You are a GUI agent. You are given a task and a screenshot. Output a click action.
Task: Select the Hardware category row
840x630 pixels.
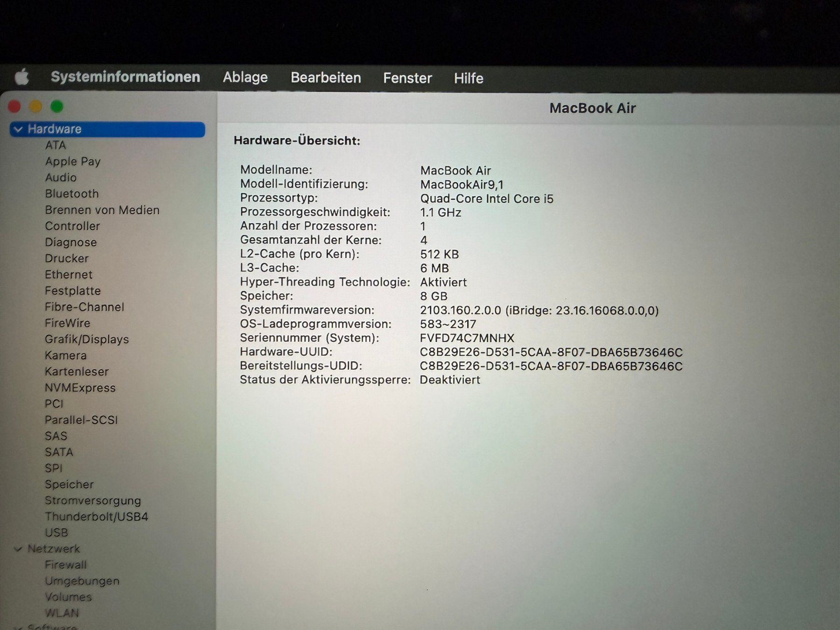107,129
